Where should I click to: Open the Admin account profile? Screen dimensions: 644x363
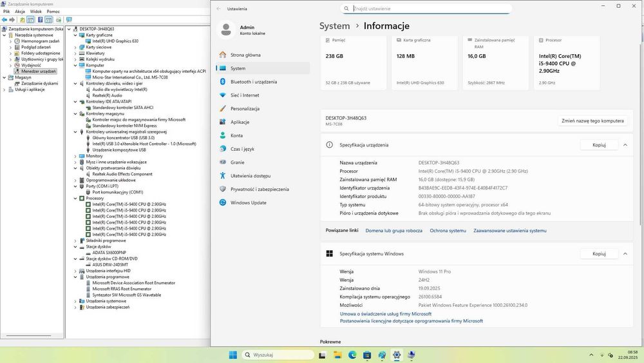point(242,30)
